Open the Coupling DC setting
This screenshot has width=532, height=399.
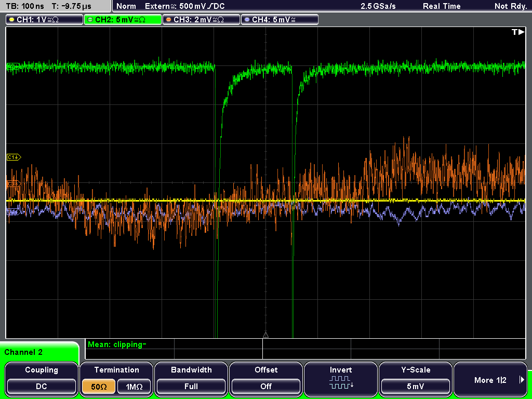42,387
